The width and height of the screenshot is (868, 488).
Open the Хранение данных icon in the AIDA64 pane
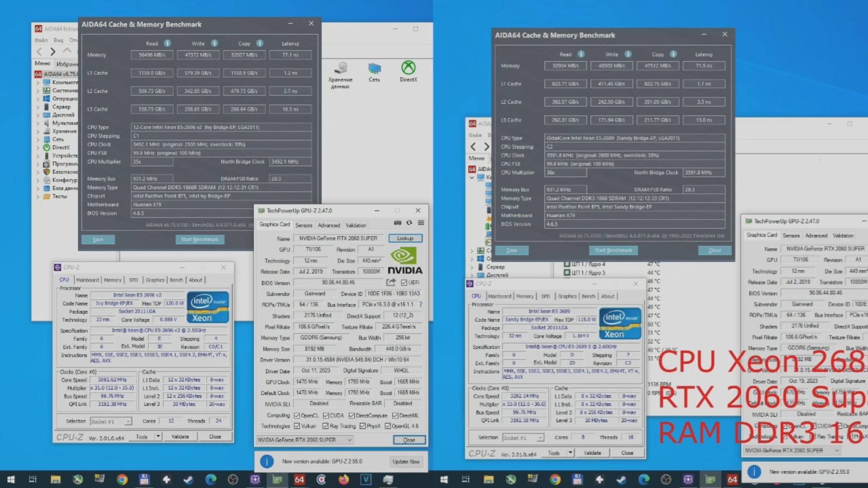pyautogui.click(x=340, y=75)
